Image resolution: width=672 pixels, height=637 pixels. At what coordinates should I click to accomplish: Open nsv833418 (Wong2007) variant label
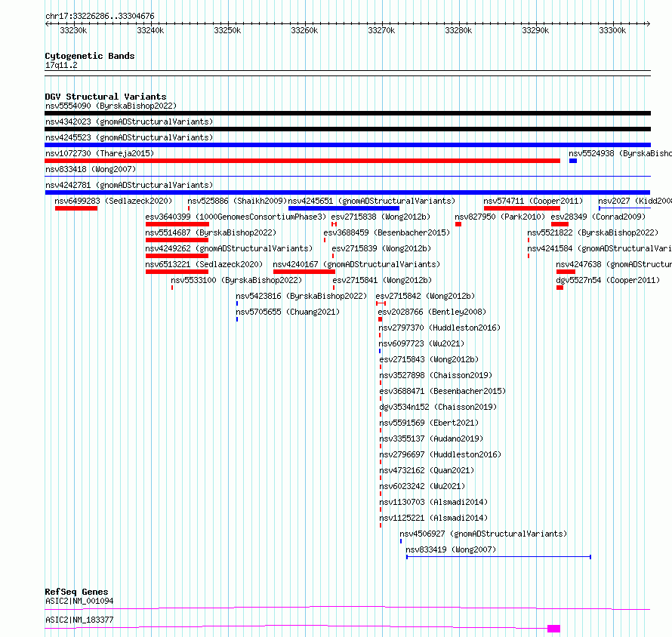click(91, 169)
